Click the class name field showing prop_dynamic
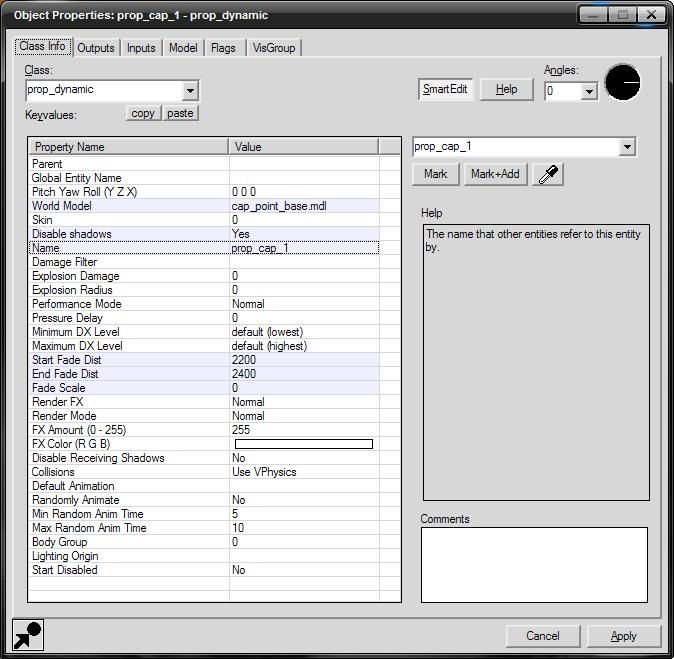The width and height of the screenshot is (674, 659). [104, 90]
